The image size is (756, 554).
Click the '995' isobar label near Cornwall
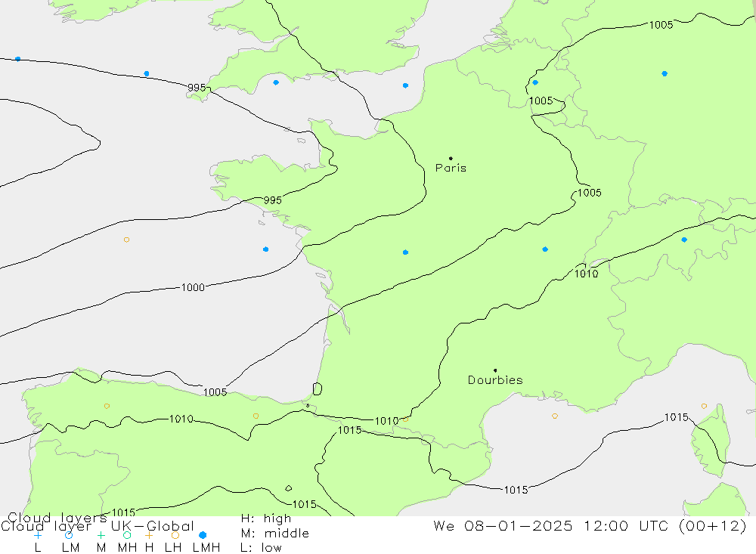197,87
